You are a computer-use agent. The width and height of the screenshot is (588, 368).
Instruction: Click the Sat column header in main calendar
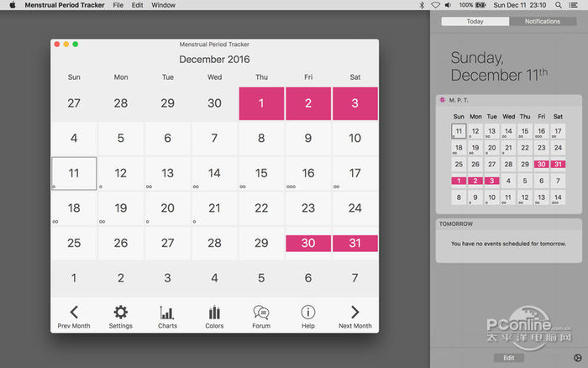point(355,77)
